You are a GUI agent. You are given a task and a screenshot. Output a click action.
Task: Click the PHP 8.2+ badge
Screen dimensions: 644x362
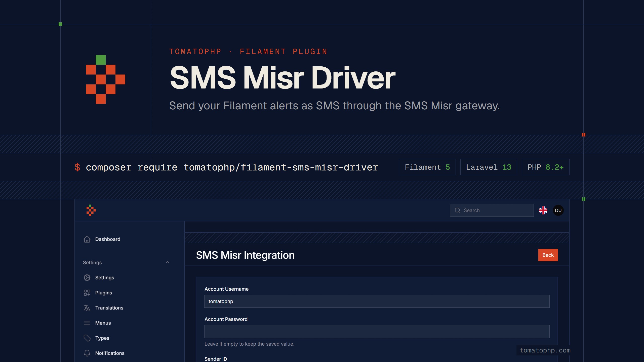point(545,167)
